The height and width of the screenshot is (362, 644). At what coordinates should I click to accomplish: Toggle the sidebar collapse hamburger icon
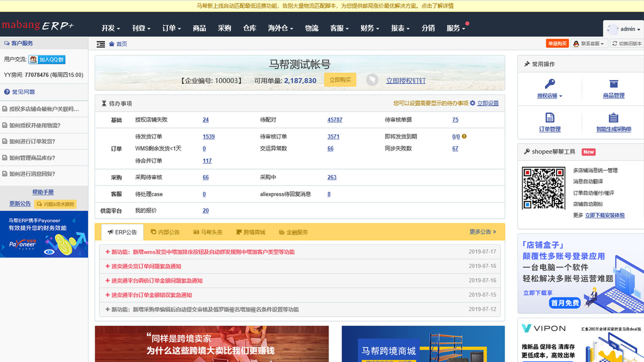[x=101, y=44]
